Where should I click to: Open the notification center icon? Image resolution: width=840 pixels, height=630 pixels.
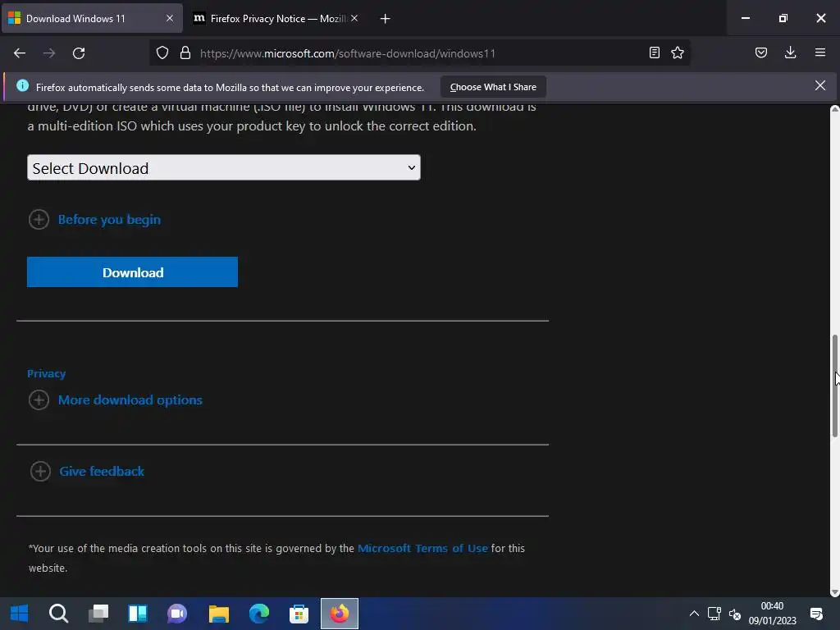pos(816,614)
